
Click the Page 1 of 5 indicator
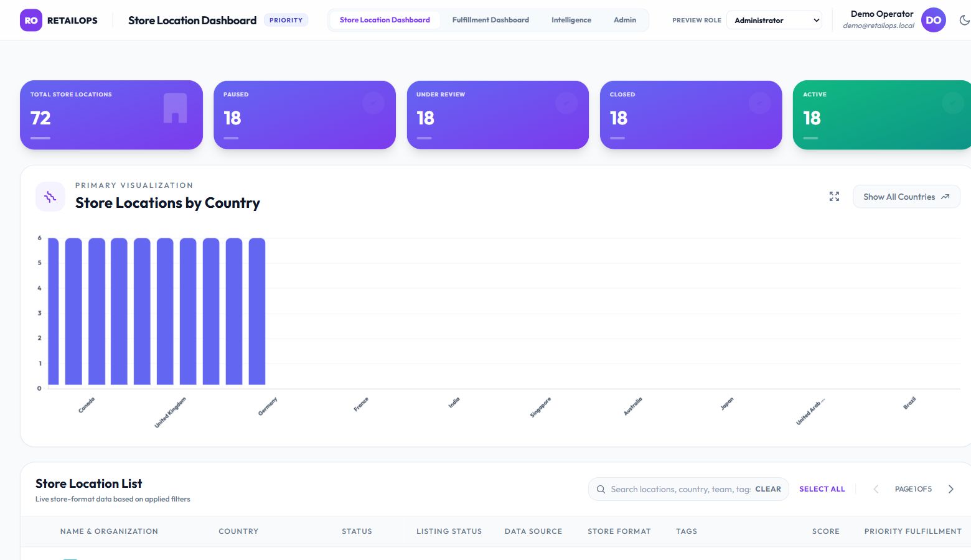coord(913,489)
